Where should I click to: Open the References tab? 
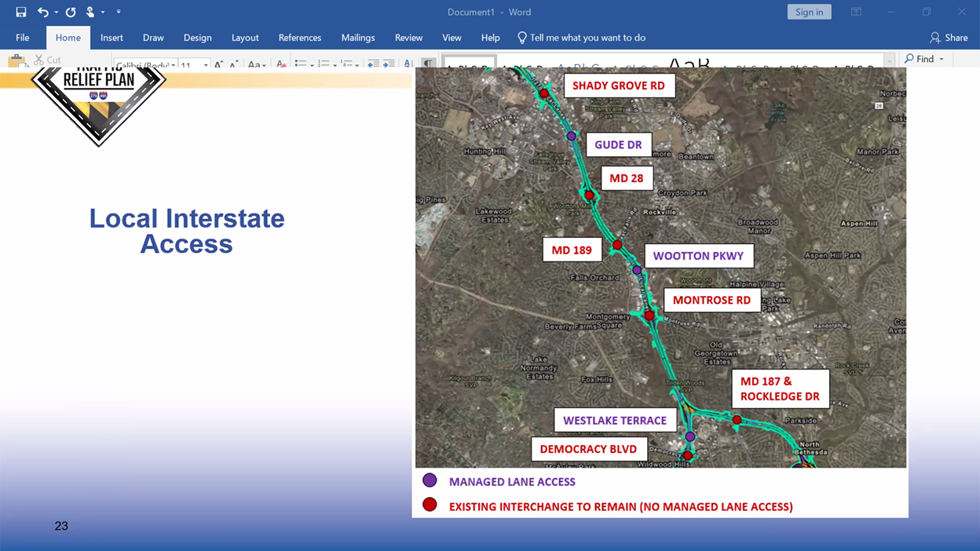click(x=299, y=38)
